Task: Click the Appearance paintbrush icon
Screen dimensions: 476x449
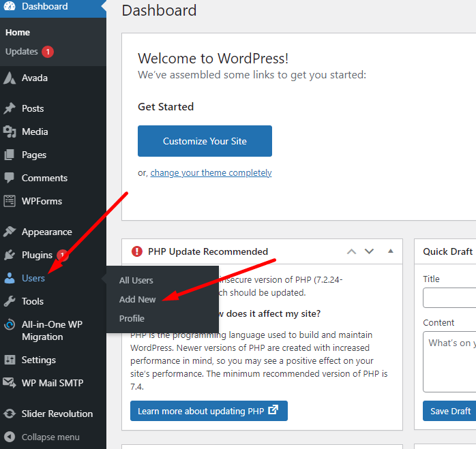Action: (x=10, y=232)
